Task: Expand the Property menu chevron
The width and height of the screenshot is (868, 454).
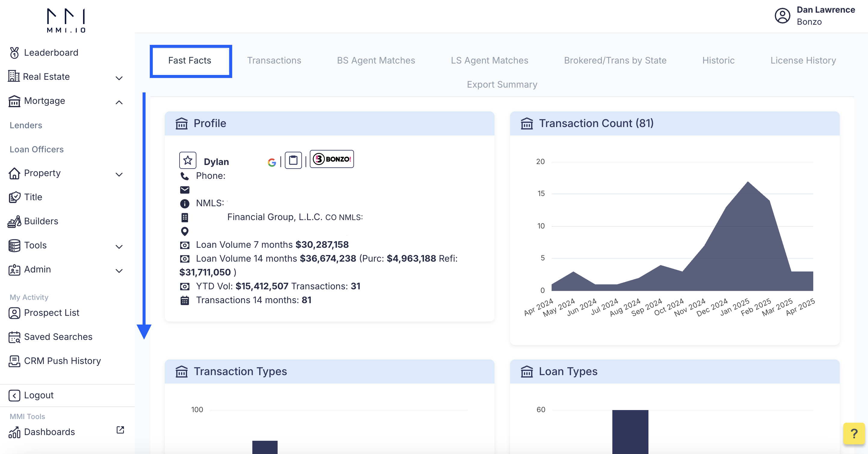Action: tap(119, 174)
